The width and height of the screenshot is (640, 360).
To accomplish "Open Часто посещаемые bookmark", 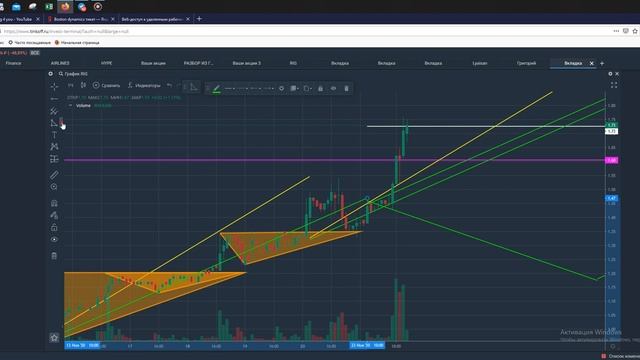I will pyautogui.click(x=29, y=42).
